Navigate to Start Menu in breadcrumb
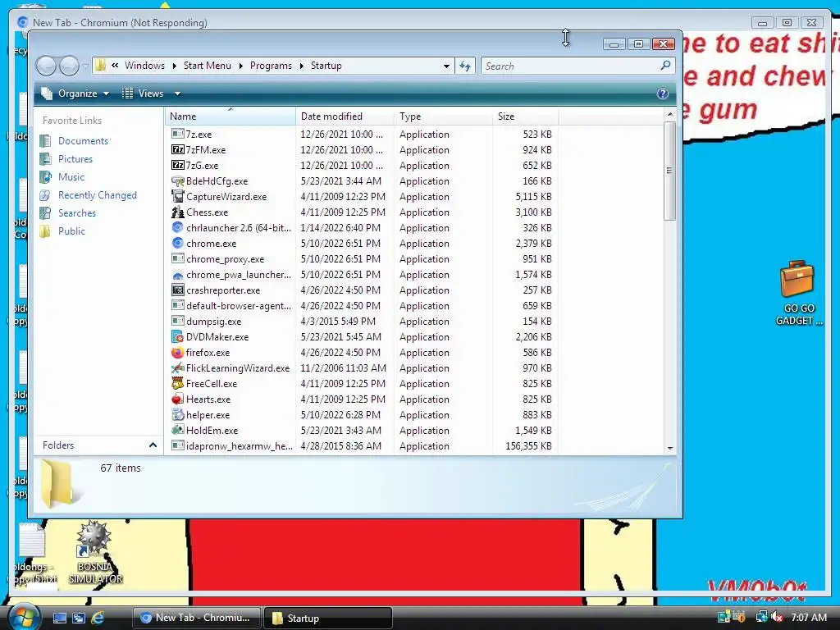 207,66
